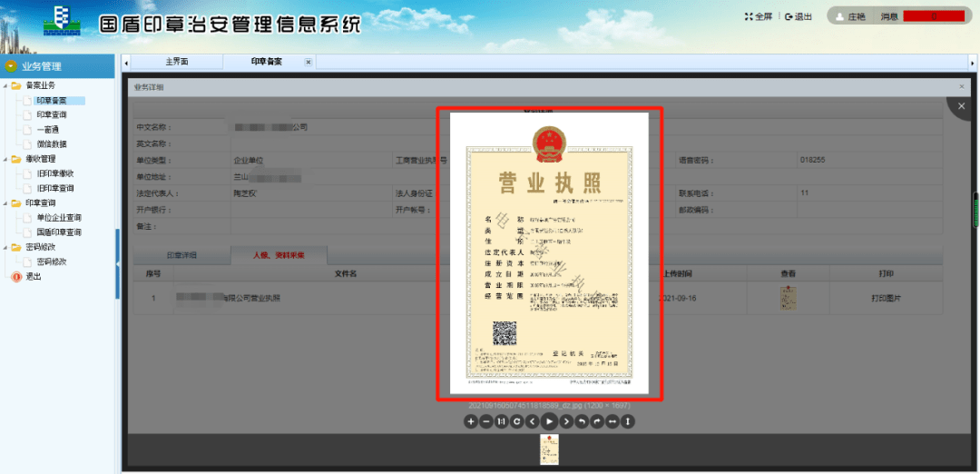Viewport: 980px width, 474px height.
Task: Zoom in with the plus viewer button
Action: (471, 422)
